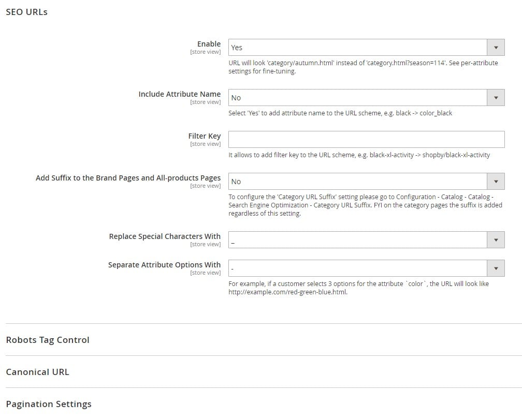Viewport: 522px width, 420px height.
Task: Click the Replace Special Characters With label
Action: (x=165, y=236)
